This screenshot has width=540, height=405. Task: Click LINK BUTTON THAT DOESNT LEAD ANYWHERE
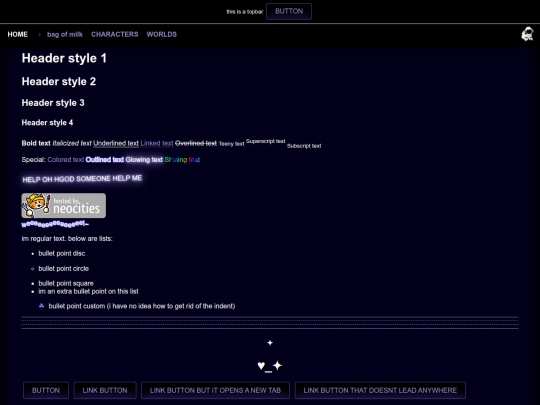[x=380, y=390]
